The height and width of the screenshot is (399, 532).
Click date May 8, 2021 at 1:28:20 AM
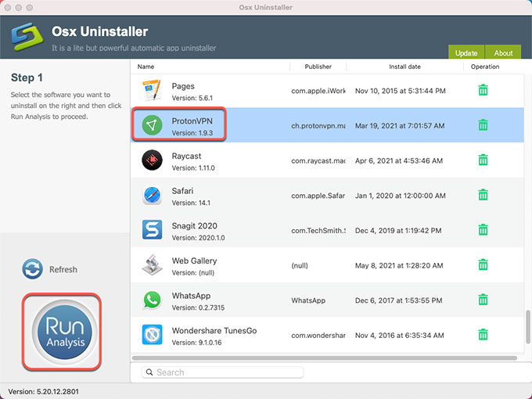pos(399,266)
